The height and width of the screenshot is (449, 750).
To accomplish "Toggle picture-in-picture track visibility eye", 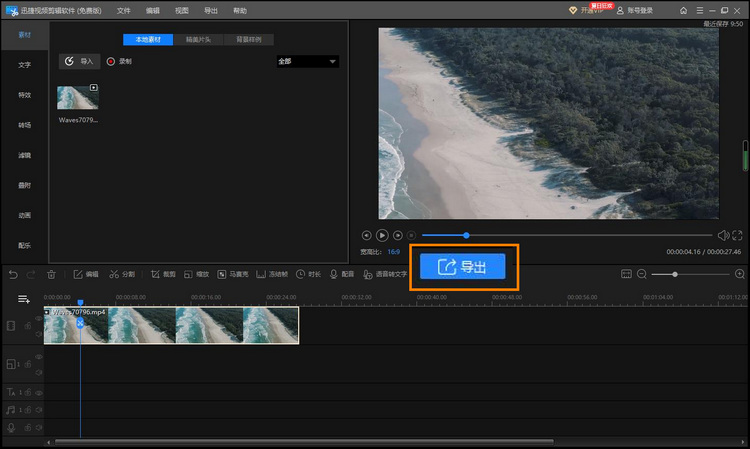I will (x=39, y=357).
